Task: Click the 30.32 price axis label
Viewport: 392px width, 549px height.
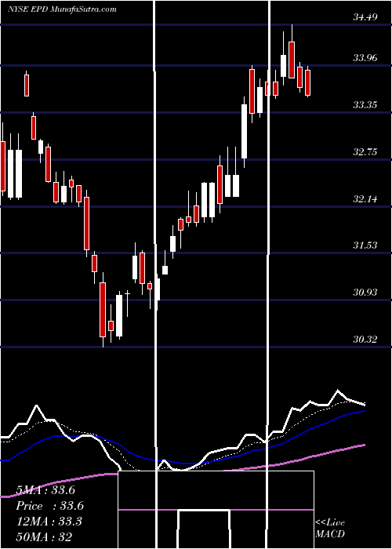Action: click(x=365, y=340)
